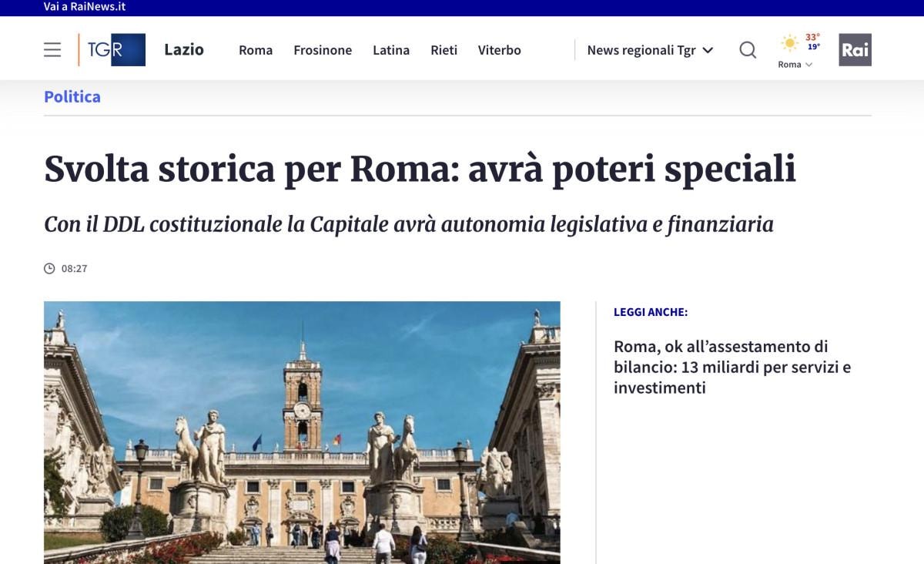Click the sun weather icon

coord(789,43)
